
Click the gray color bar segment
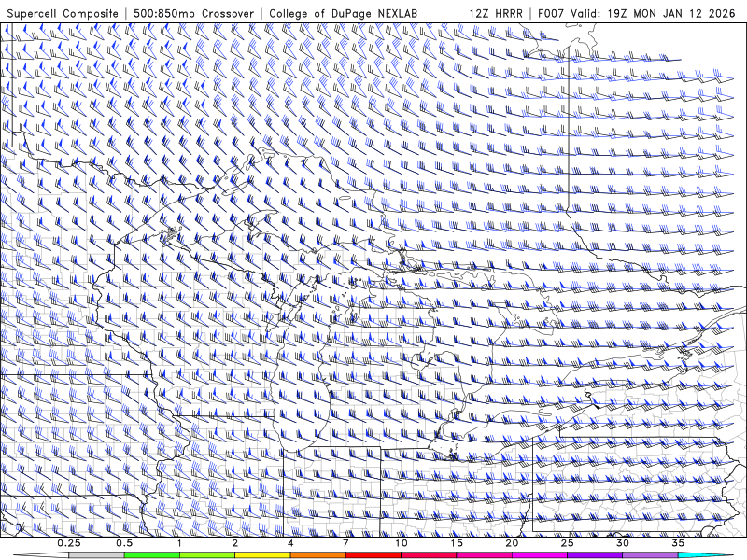coord(96,555)
